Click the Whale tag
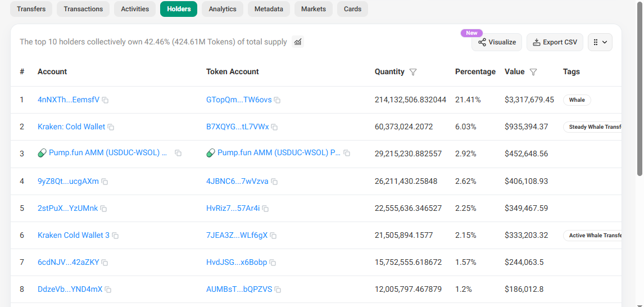The width and height of the screenshot is (644, 307). click(577, 100)
